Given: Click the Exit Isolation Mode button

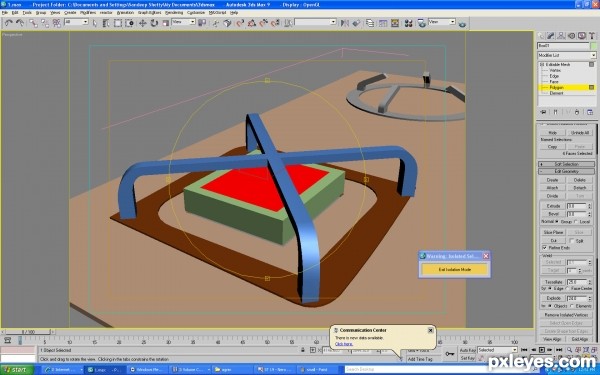Looking at the screenshot, I should (x=454, y=269).
